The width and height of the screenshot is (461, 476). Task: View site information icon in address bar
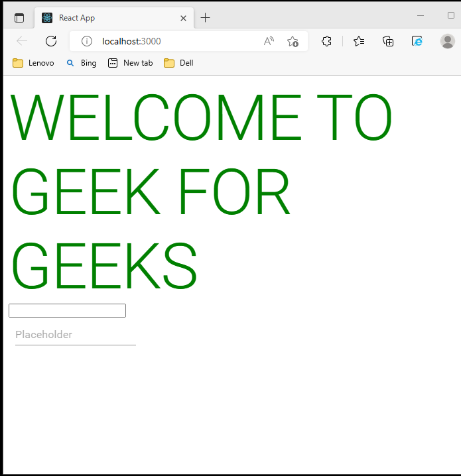coord(86,41)
